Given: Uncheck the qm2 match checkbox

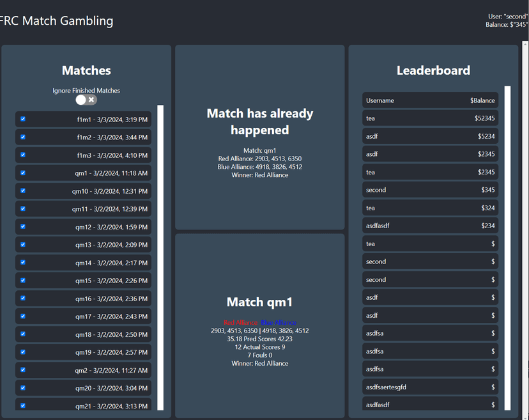Looking at the screenshot, I should pyautogui.click(x=23, y=369).
